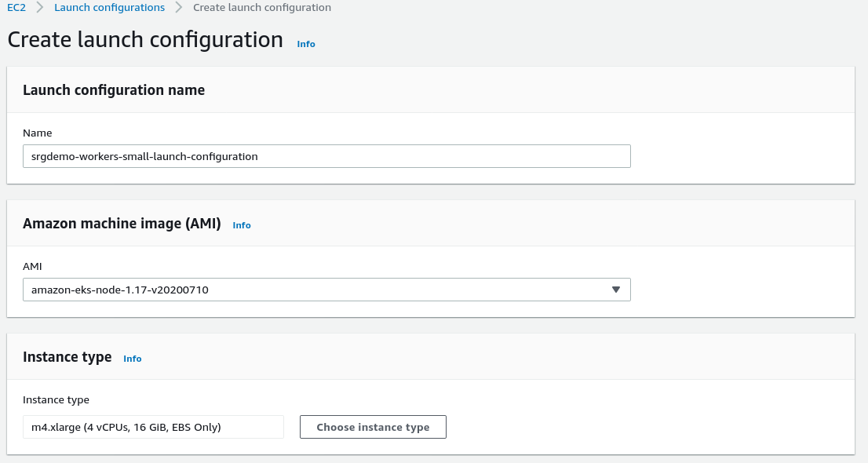
Task: Click the m4.xlarge instance type field
Action: (153, 428)
